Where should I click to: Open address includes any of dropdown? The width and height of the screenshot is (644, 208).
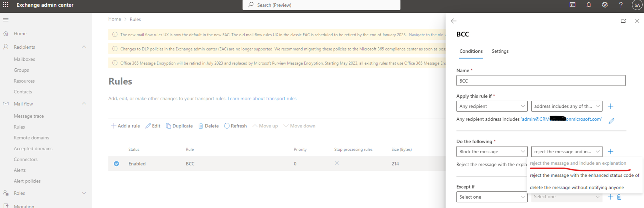click(x=567, y=106)
